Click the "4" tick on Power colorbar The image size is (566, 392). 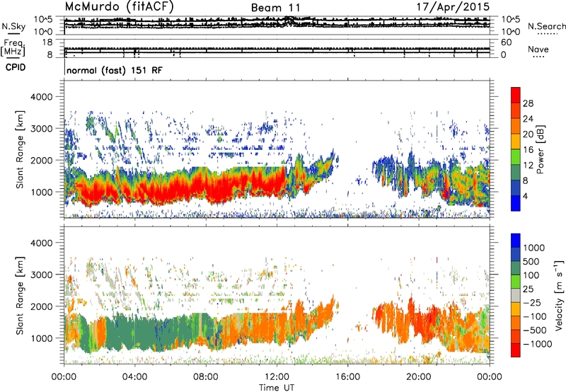point(525,196)
